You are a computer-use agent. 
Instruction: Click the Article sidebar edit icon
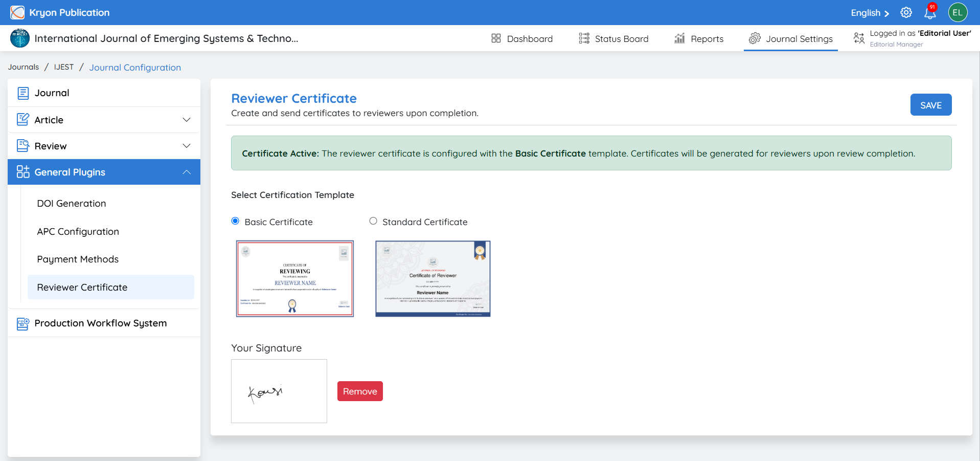[x=23, y=120]
